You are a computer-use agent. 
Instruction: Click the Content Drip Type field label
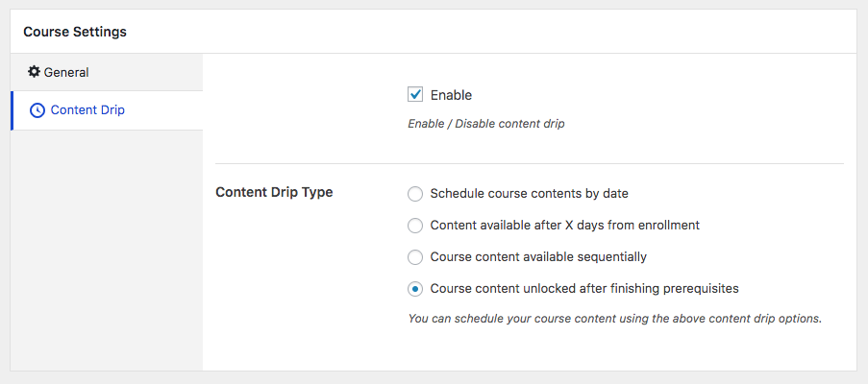pyautogui.click(x=274, y=192)
